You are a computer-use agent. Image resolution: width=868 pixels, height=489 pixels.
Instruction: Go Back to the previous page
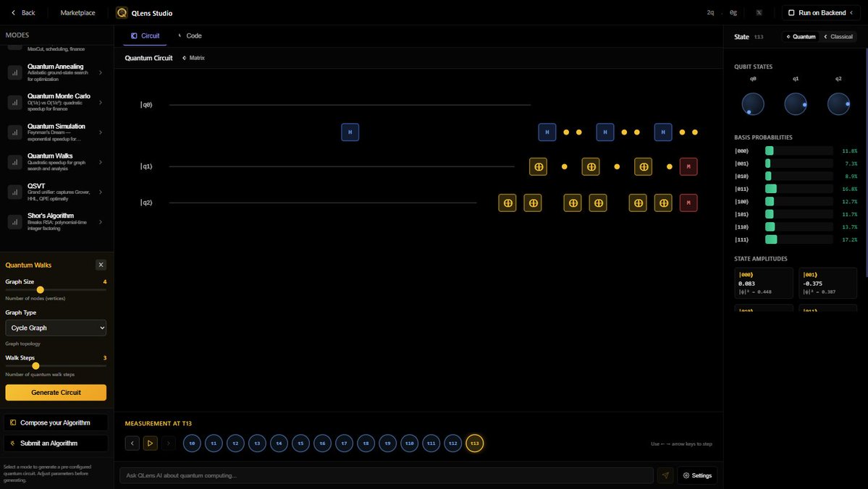tap(23, 13)
